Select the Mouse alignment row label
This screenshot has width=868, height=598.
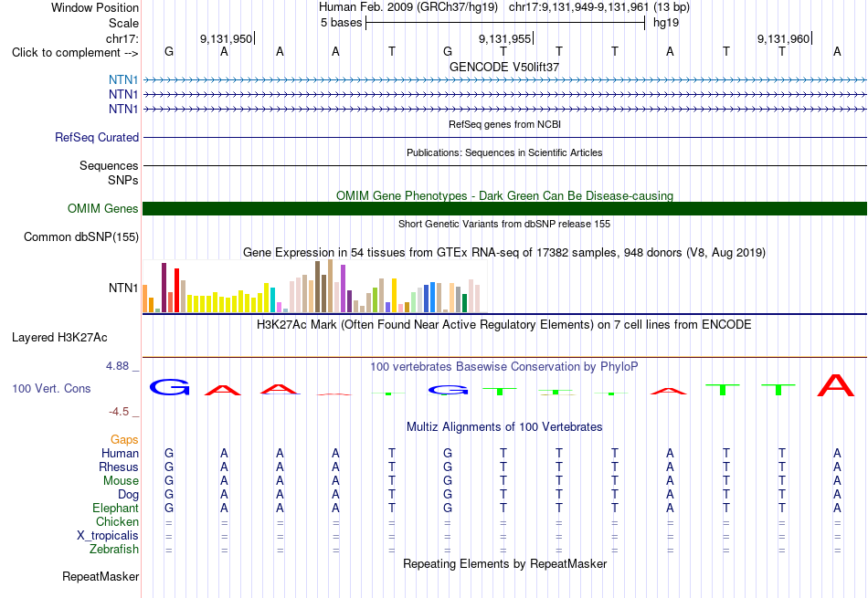tap(121, 481)
